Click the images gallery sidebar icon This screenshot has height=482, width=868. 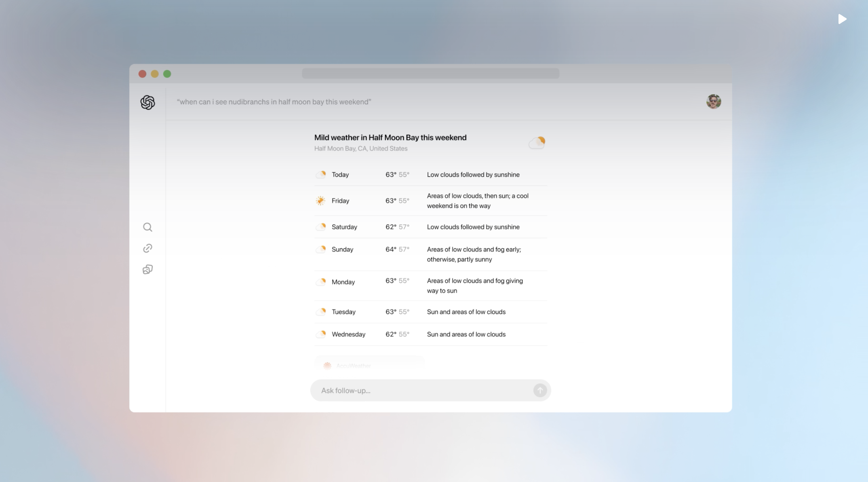[x=147, y=270]
